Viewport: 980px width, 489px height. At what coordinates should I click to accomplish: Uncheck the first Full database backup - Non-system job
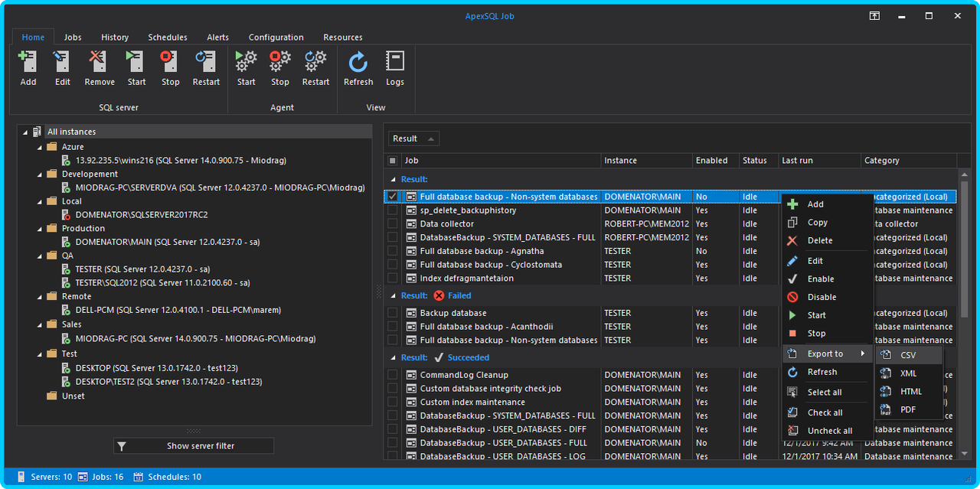click(393, 197)
